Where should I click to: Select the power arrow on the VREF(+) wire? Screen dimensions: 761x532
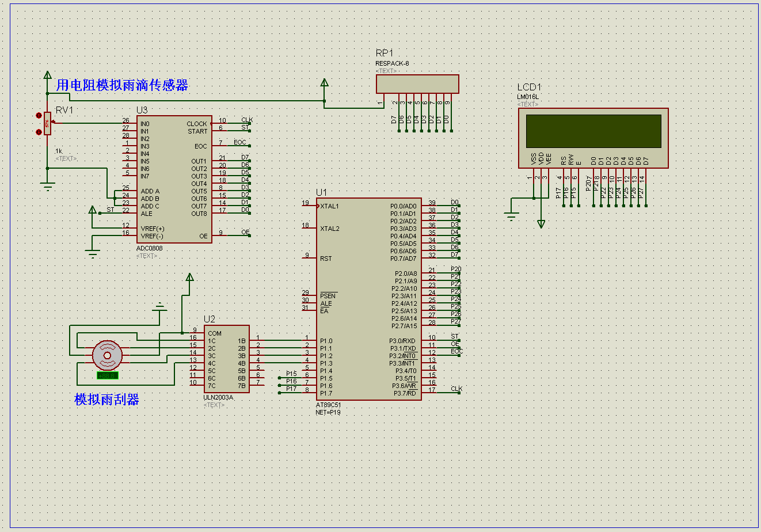[x=93, y=210]
